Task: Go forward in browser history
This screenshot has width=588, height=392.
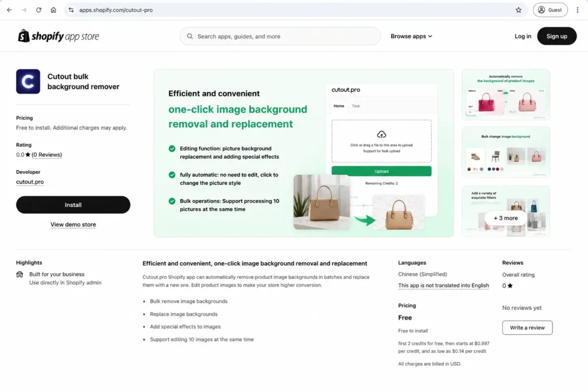Action: pos(24,10)
